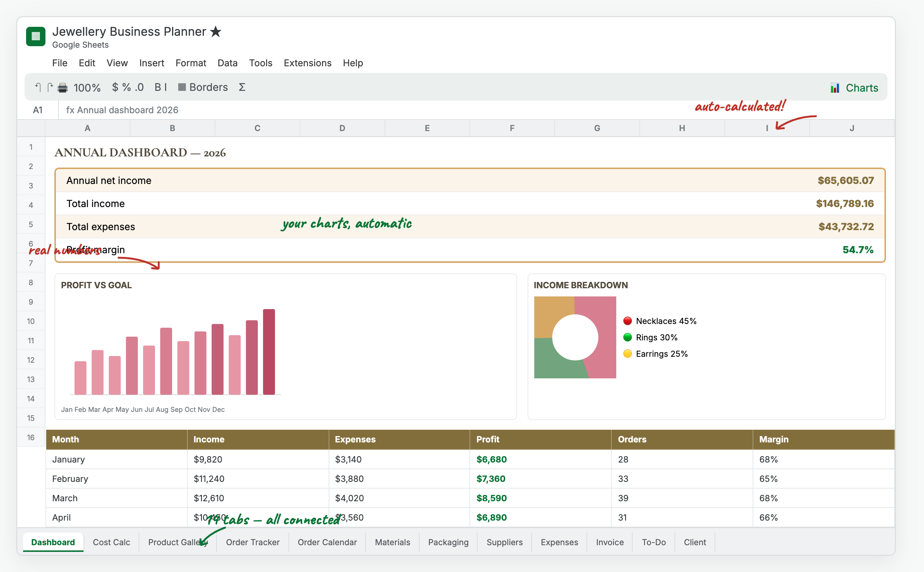Image resolution: width=924 pixels, height=572 pixels.
Task: Switch to the Expenses tab
Action: tap(559, 542)
